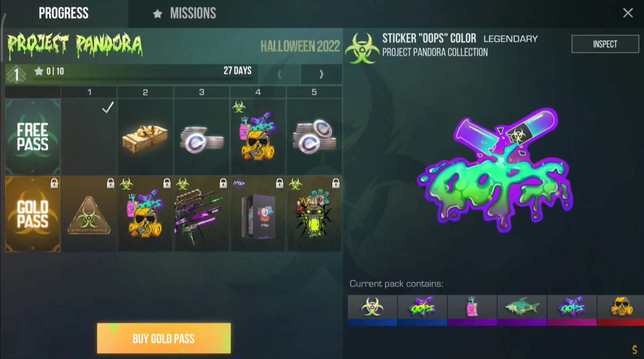644x359 pixels.
Task: Click the checkmark on claimed level 1 reward
Action: [108, 107]
